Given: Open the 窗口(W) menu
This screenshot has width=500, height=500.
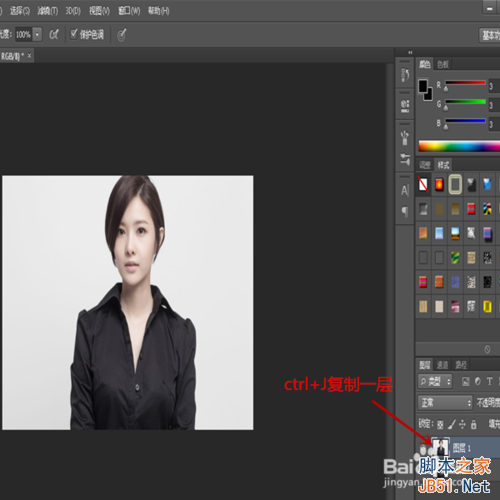Looking at the screenshot, I should [x=129, y=11].
